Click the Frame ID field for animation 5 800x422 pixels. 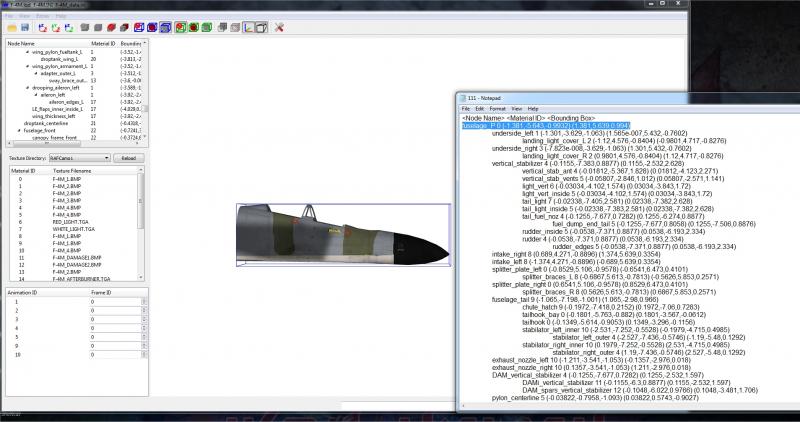[115, 337]
